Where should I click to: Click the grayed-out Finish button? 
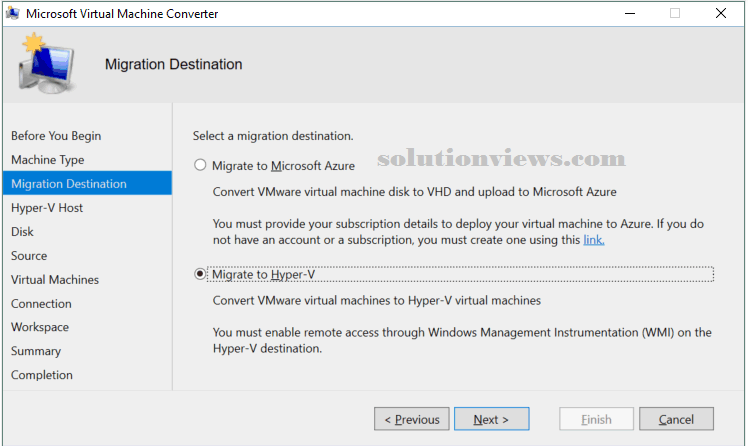coord(596,419)
